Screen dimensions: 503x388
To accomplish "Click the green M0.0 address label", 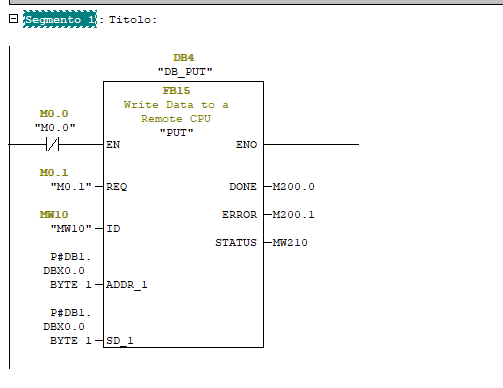I will [x=54, y=114].
